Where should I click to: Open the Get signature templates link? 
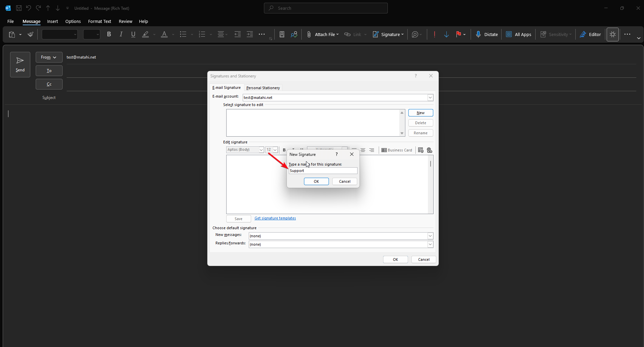tap(275, 218)
